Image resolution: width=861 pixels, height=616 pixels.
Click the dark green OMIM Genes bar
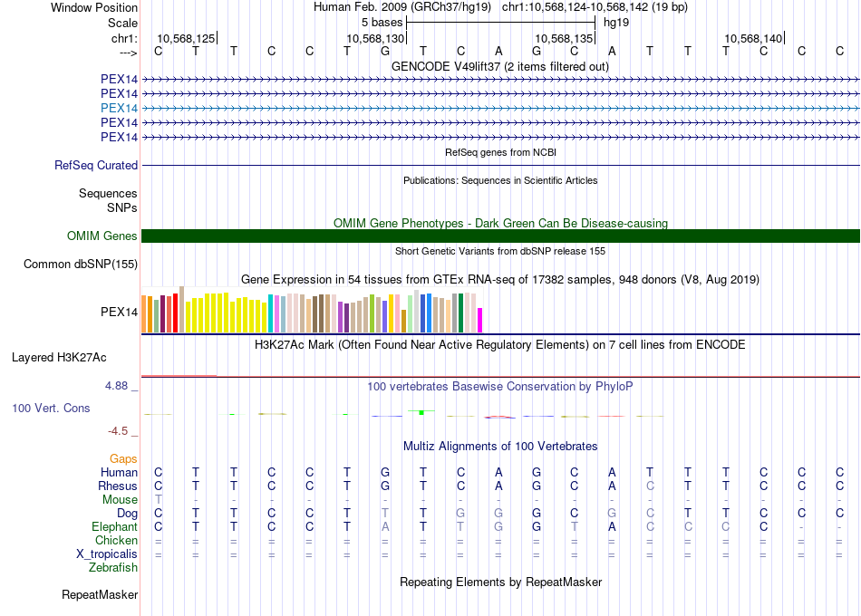[500, 236]
